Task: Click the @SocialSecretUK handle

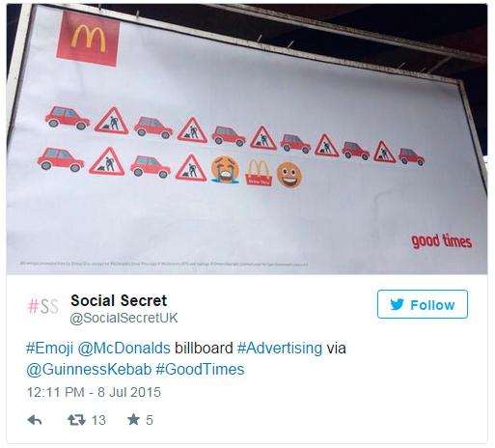Action: pos(124,318)
